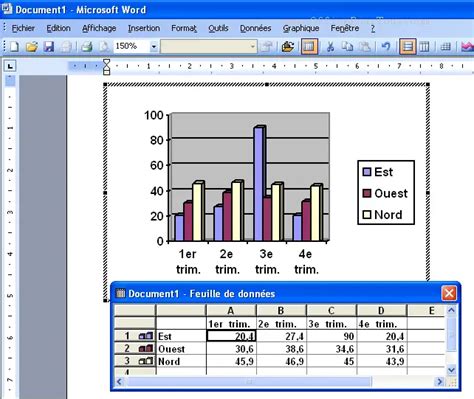Click the greyed permission icon after Save
This screenshot has width=474, height=399.
coord(66,46)
